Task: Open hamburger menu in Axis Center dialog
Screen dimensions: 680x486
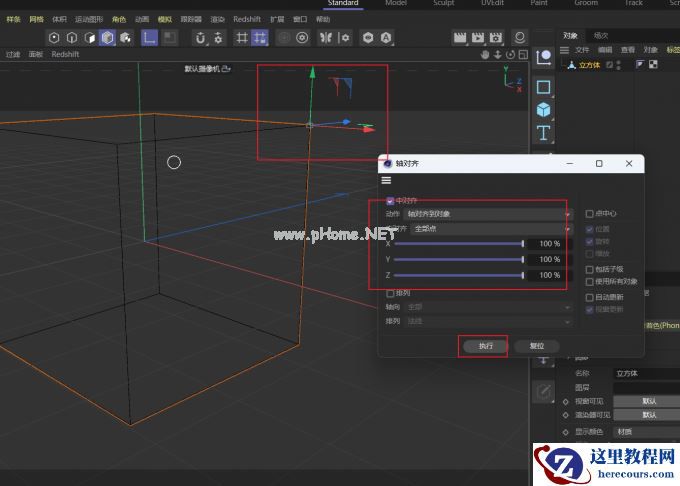Action: (x=386, y=180)
